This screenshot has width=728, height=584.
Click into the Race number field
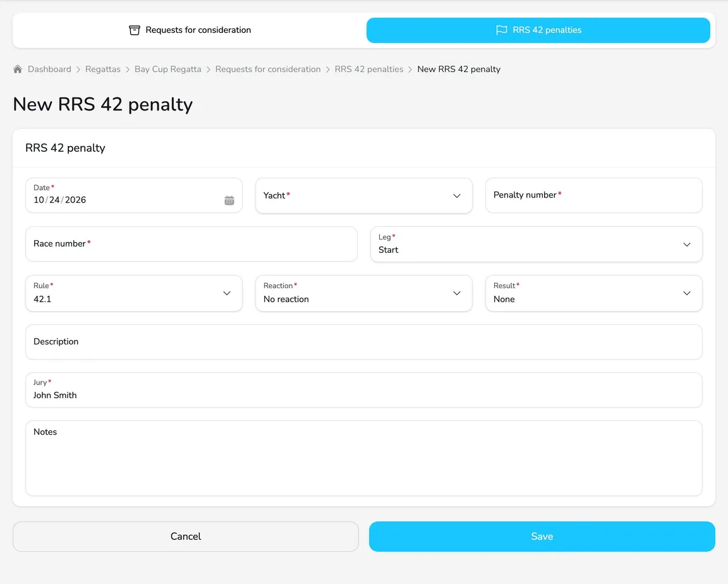[x=191, y=244]
